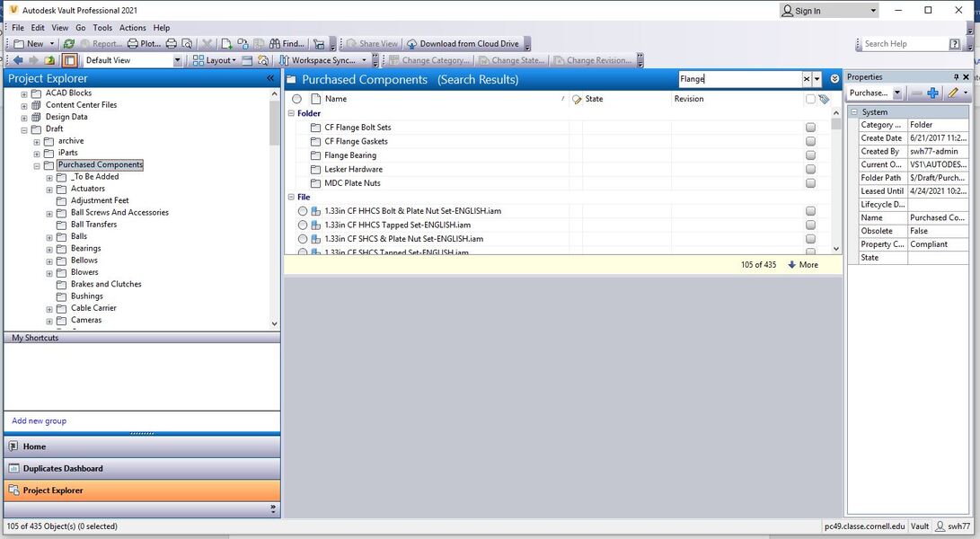Click the Go Up folder icon
Screen dimensions: 980x539
(x=49, y=61)
